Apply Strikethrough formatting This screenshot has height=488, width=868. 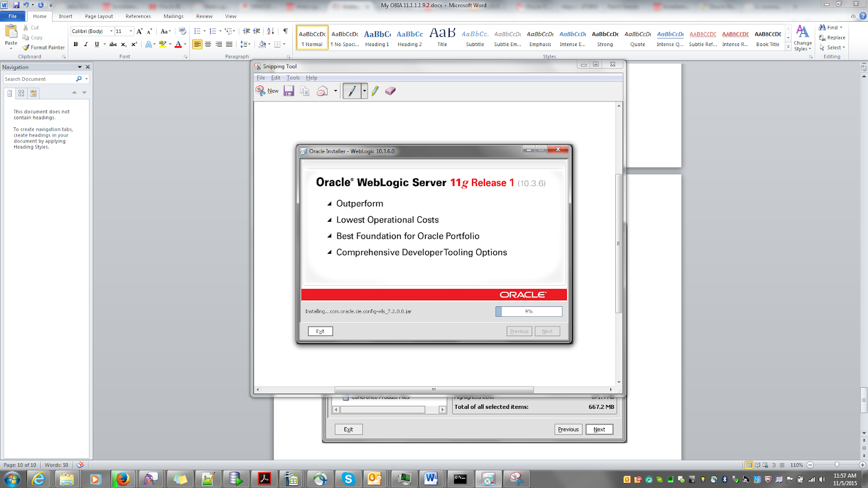tap(113, 44)
